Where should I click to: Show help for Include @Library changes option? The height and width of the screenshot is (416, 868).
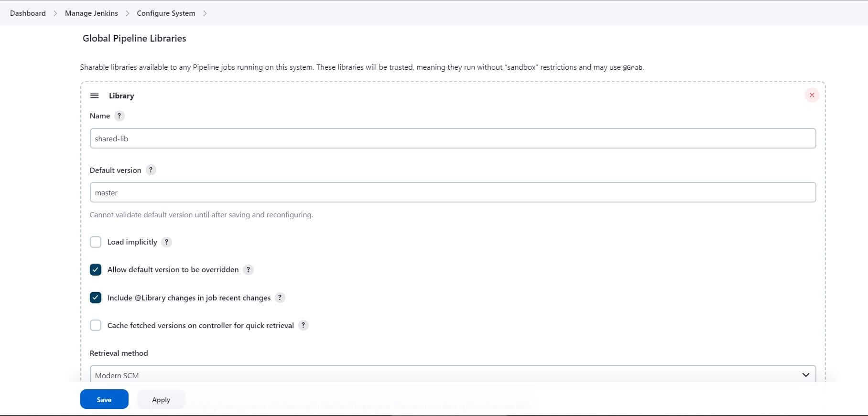coord(280,298)
